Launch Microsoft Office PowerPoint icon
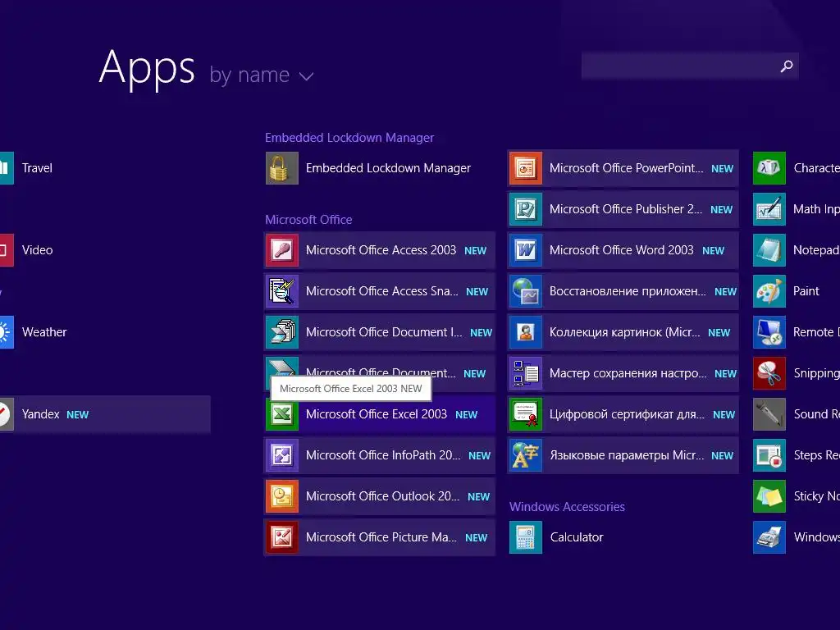The height and width of the screenshot is (630, 840). pos(526,168)
